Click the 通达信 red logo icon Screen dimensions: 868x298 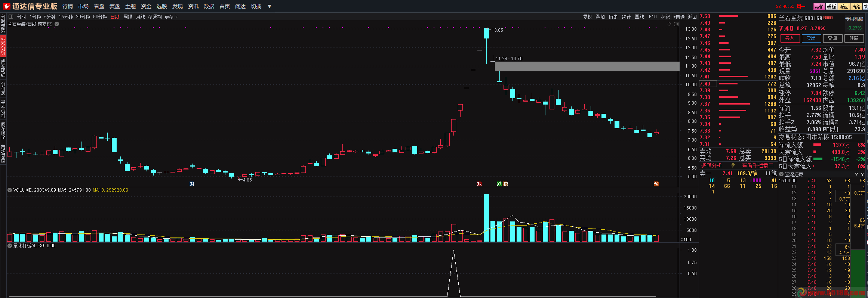[6, 6]
